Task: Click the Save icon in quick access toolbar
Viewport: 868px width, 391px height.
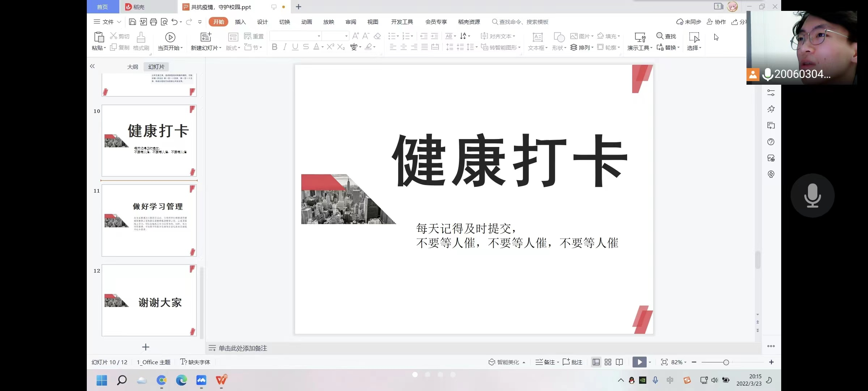Action: pos(132,22)
